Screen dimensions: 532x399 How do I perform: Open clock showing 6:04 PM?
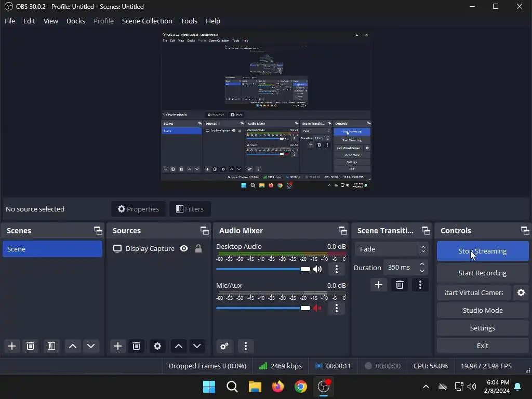pyautogui.click(x=497, y=387)
